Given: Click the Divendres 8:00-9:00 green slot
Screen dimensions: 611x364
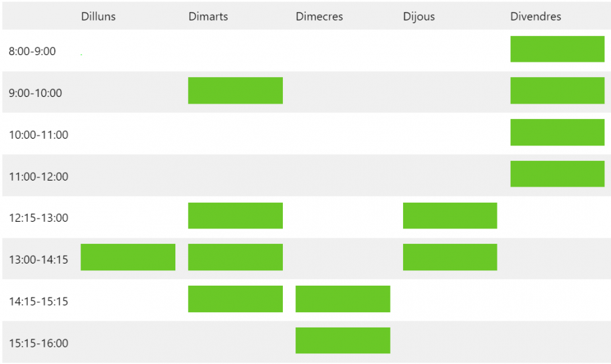Looking at the screenshot, I should 557,49.
